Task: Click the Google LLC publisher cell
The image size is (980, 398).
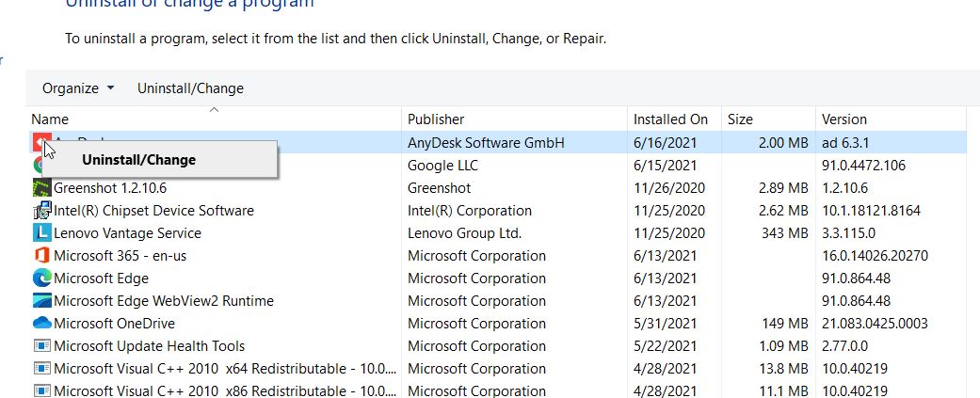Action: pos(442,166)
